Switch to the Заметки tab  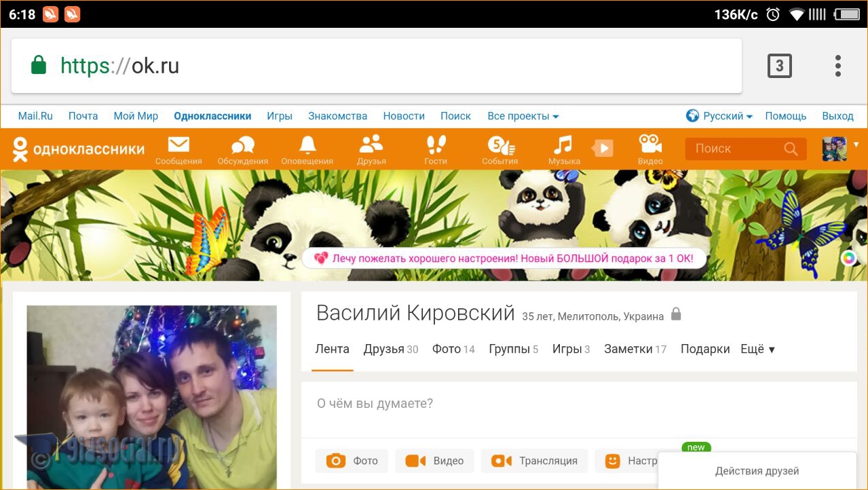635,350
